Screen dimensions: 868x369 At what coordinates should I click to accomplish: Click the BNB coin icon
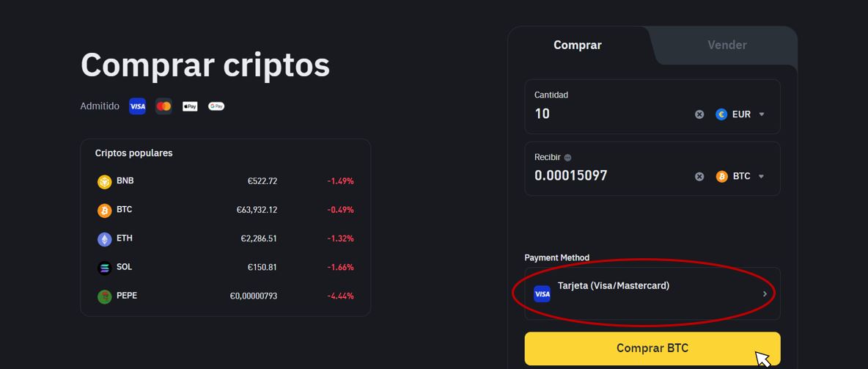[x=105, y=182]
